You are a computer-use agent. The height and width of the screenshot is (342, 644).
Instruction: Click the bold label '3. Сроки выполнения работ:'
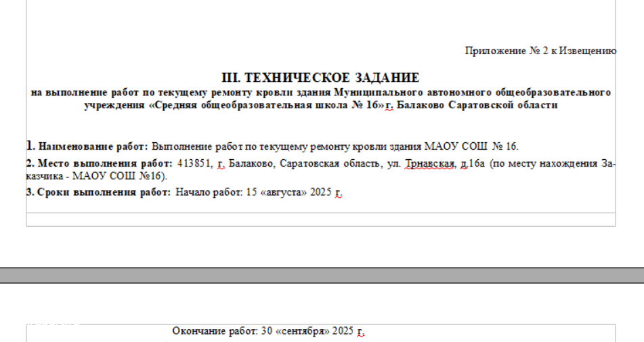98,192
